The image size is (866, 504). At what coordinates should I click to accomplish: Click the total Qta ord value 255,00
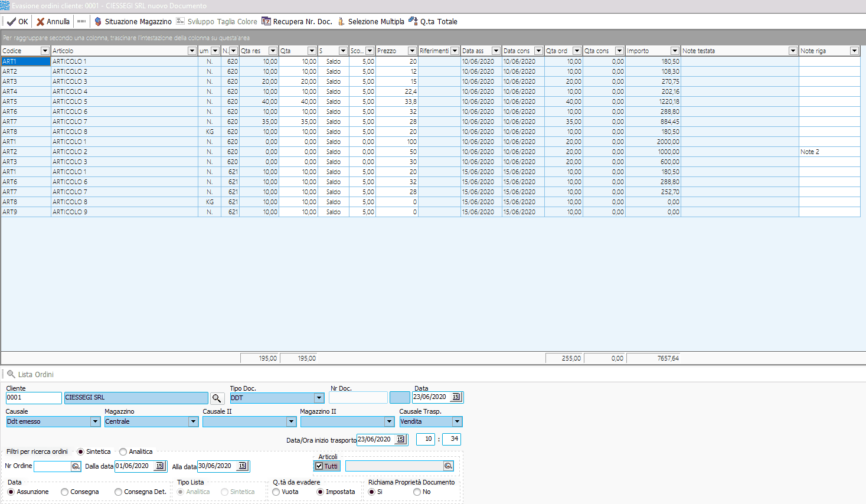pos(564,358)
